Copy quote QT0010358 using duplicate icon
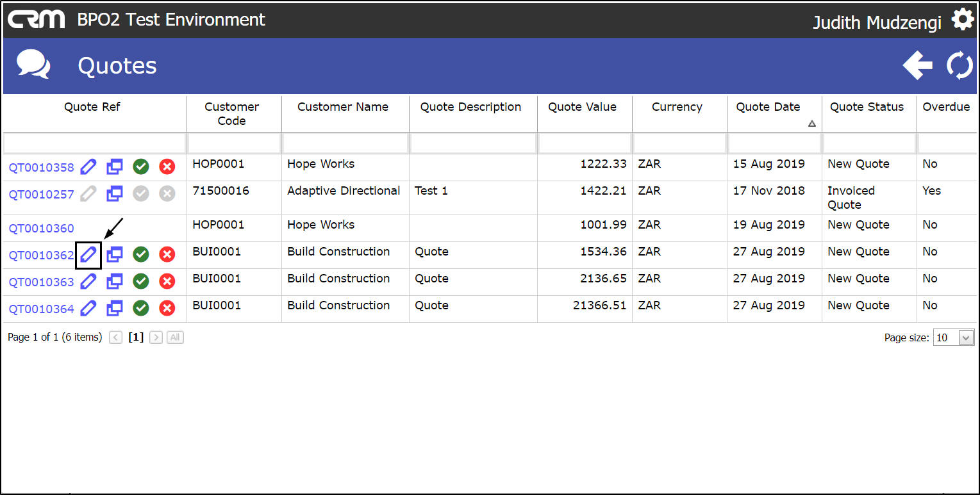The height and width of the screenshot is (495, 980). [x=115, y=167]
